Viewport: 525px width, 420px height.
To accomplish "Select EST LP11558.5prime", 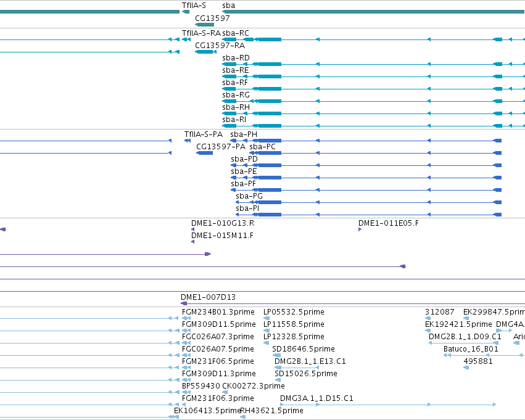I will [x=294, y=324].
